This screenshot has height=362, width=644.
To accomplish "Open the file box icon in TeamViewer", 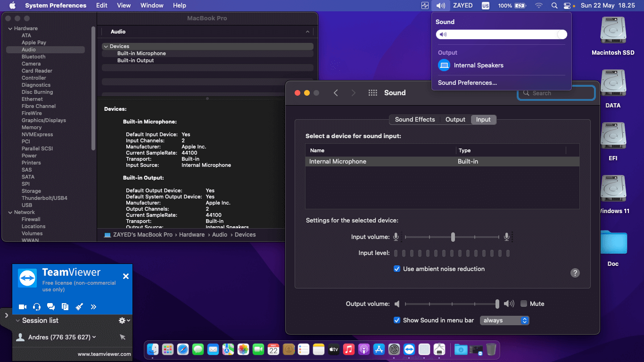I will point(65,307).
